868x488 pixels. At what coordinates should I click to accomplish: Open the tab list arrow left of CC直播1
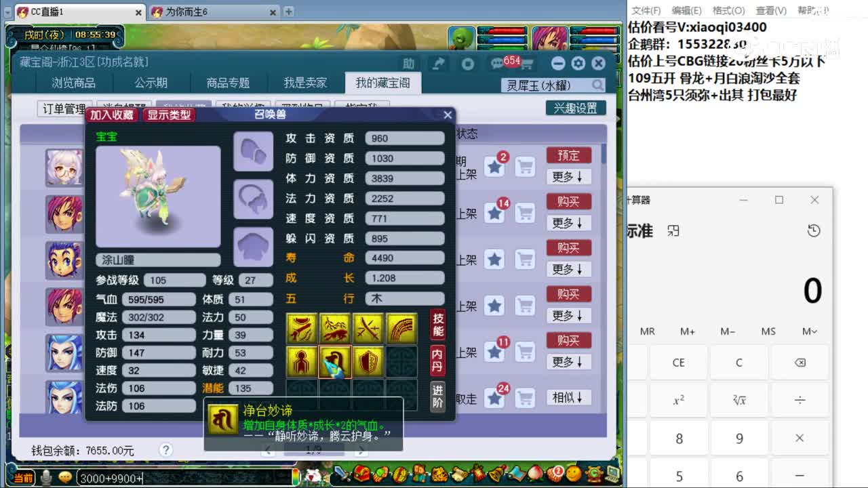[7, 12]
